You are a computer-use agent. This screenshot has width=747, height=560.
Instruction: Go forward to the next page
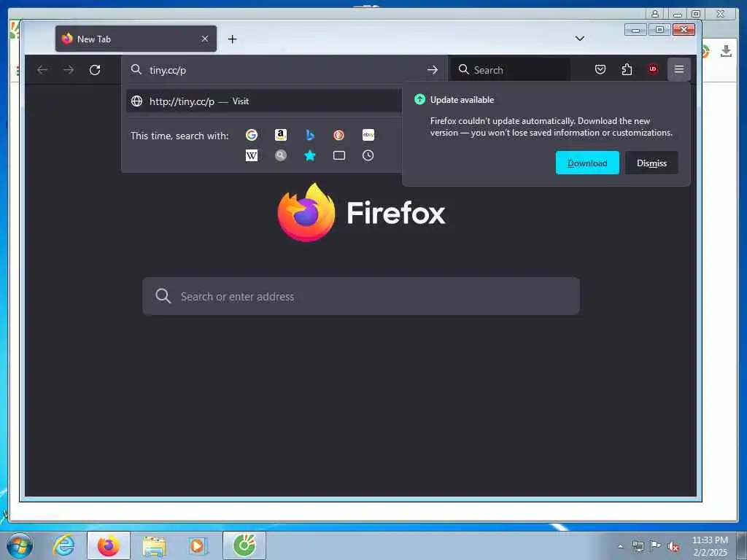coord(69,70)
